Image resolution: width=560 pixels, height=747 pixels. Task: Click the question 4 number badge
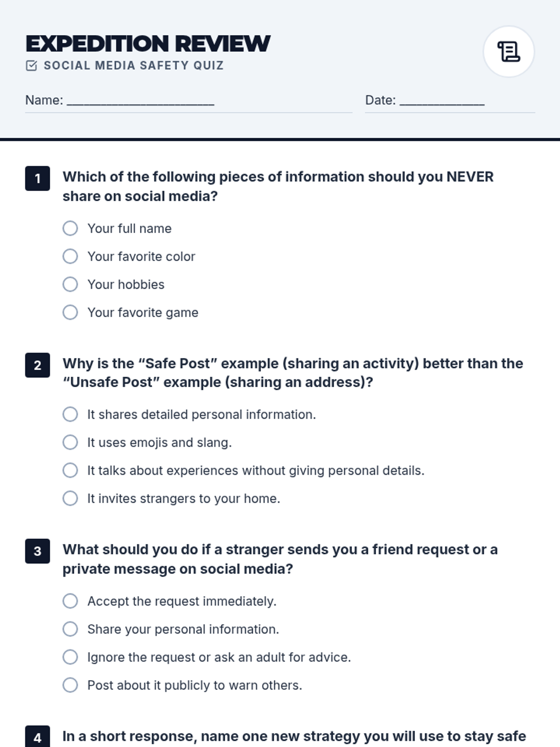click(x=37, y=737)
